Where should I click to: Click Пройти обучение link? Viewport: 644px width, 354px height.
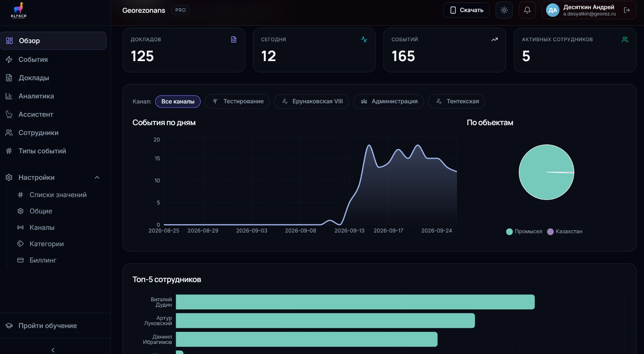pyautogui.click(x=48, y=325)
